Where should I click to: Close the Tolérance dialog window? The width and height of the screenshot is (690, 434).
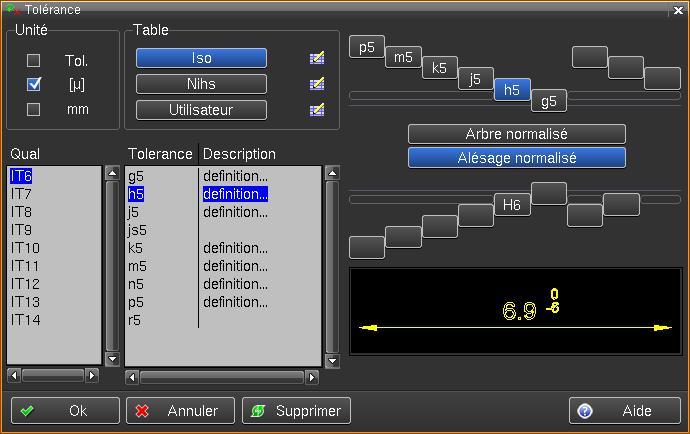pos(677,9)
